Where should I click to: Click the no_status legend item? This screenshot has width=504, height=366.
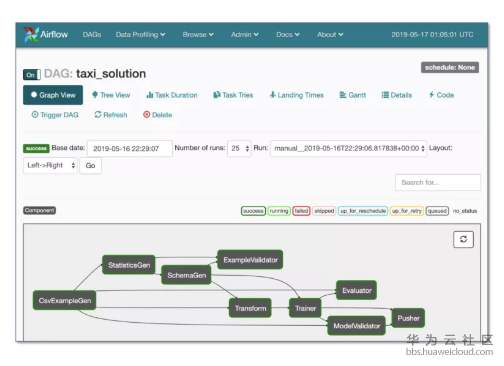point(465,211)
